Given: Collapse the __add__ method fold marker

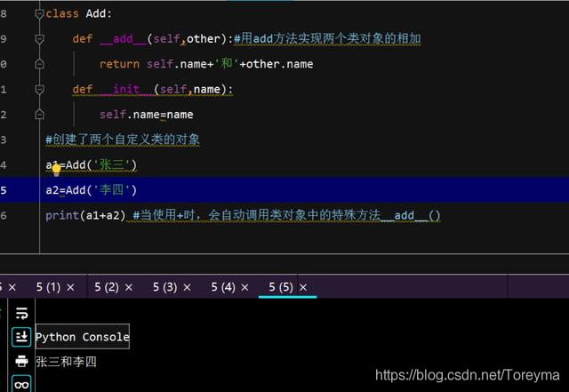Looking at the screenshot, I should pyautogui.click(x=39, y=39).
